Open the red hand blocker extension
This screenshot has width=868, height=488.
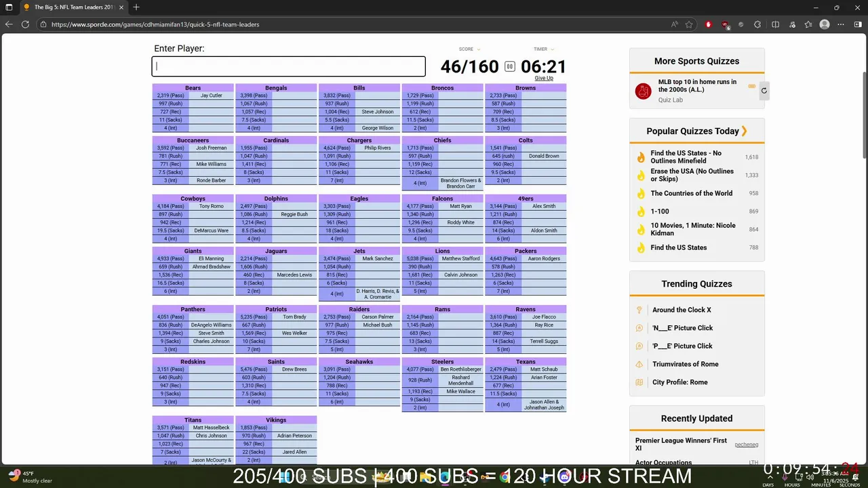709,24
